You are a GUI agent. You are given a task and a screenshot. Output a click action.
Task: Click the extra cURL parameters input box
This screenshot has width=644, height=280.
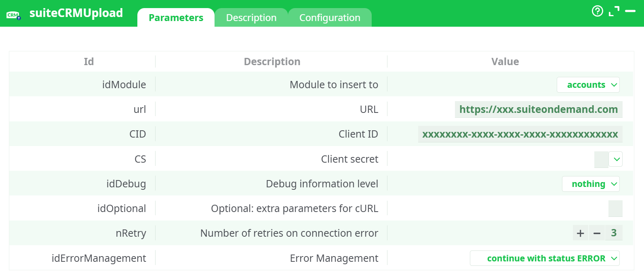[615, 208]
